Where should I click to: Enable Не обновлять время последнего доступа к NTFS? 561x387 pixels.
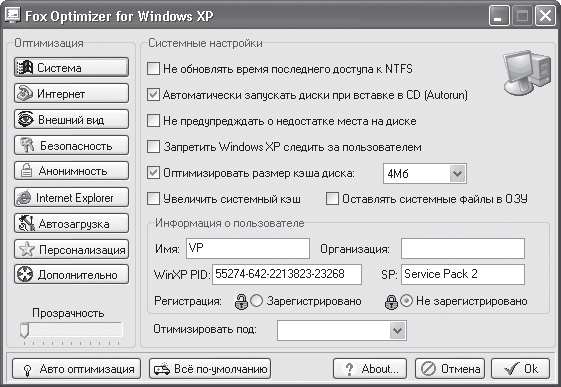[x=153, y=68]
